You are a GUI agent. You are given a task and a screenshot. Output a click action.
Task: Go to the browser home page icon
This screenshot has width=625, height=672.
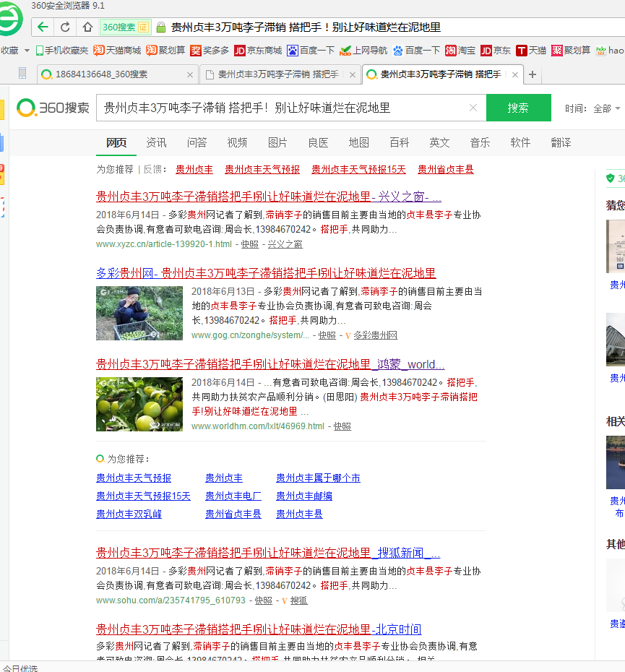[x=87, y=27]
